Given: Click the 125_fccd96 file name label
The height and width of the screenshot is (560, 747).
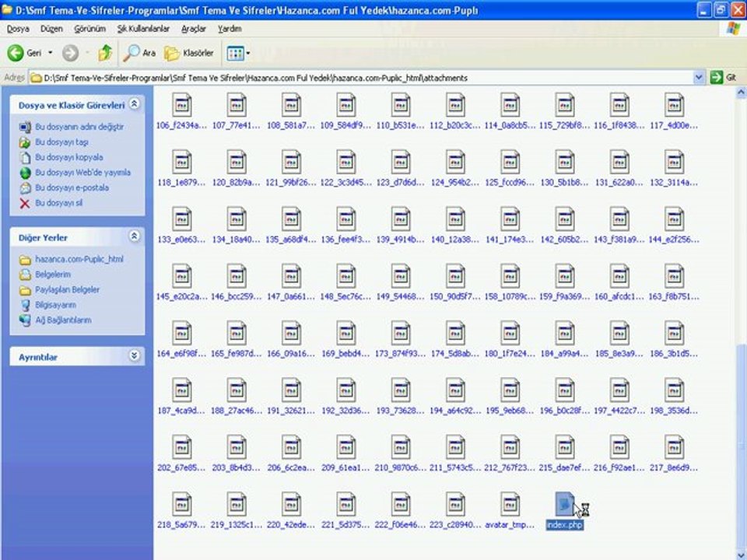Looking at the screenshot, I should click(x=510, y=182).
